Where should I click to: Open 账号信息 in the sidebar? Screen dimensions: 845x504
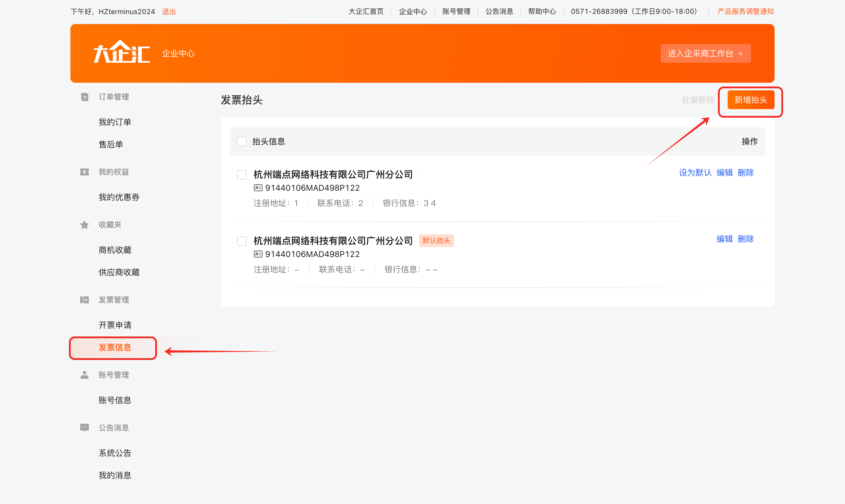115,400
